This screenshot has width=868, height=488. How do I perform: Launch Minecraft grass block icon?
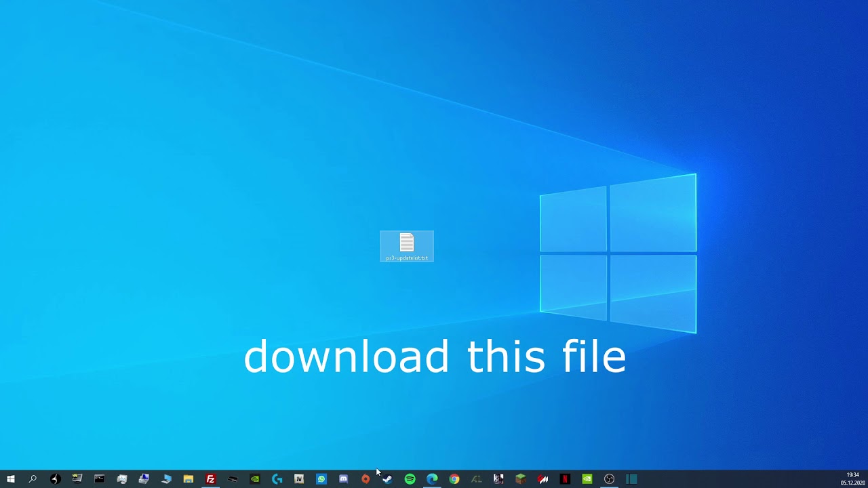coord(521,479)
